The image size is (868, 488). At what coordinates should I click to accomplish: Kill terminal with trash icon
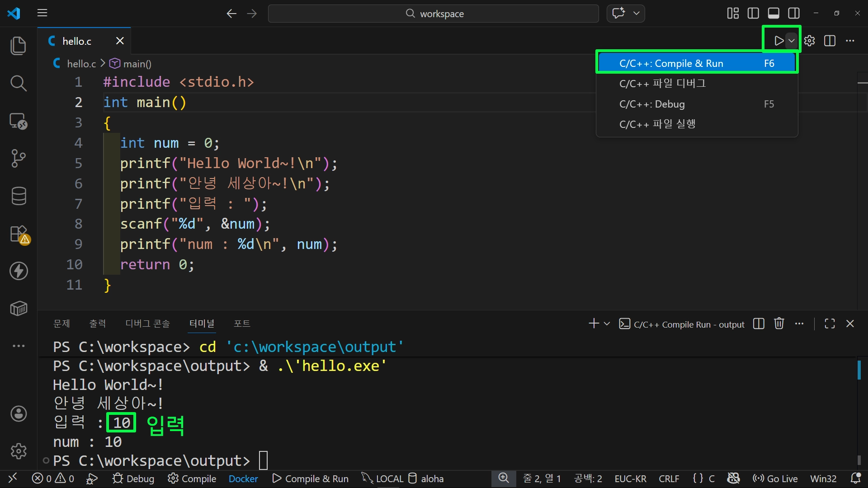(x=779, y=324)
